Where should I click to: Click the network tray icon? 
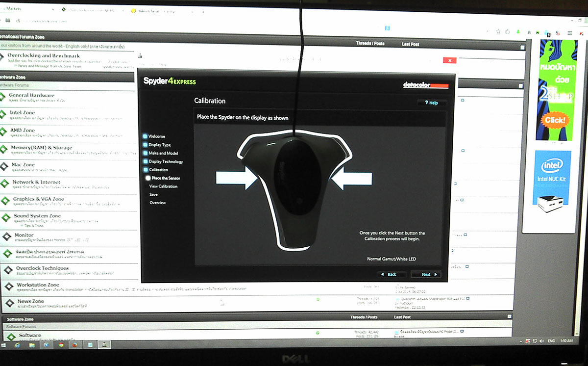(x=535, y=340)
